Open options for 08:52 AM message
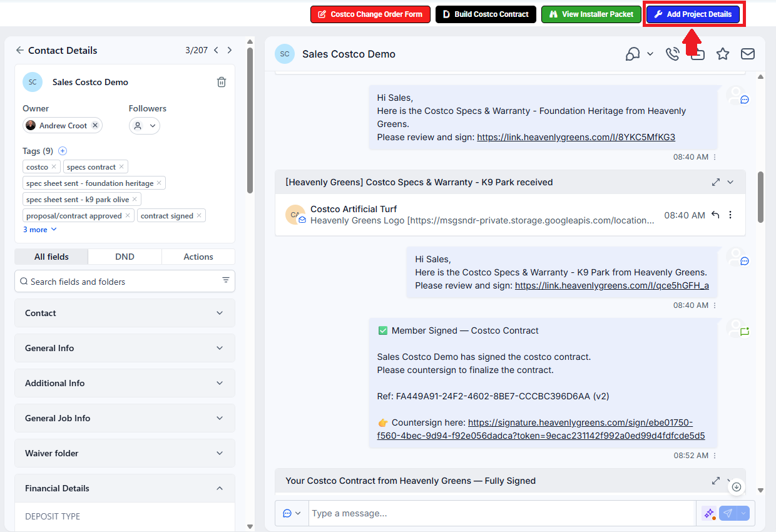The height and width of the screenshot is (532, 776). pos(715,456)
